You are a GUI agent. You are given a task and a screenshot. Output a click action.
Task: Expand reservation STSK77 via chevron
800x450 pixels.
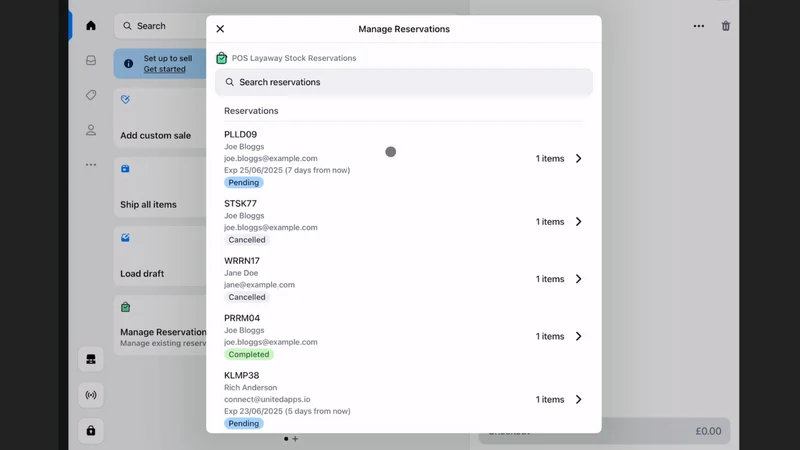pyautogui.click(x=579, y=221)
